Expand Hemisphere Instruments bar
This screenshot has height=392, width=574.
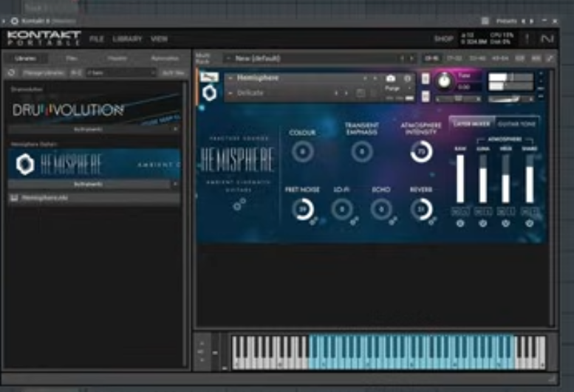[x=88, y=185]
